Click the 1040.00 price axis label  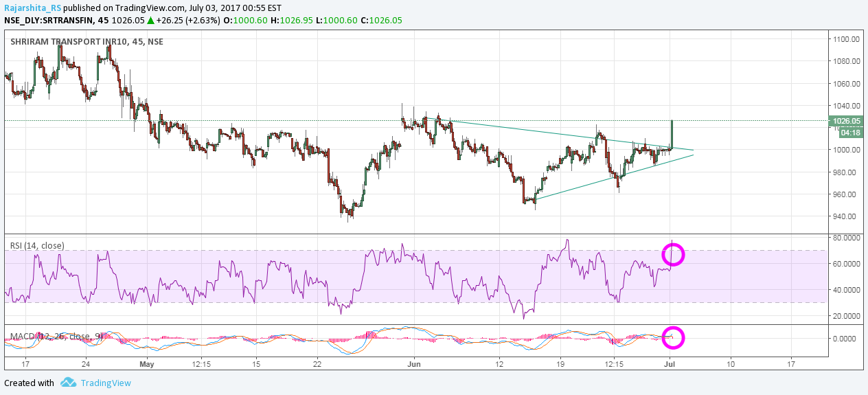846,106
